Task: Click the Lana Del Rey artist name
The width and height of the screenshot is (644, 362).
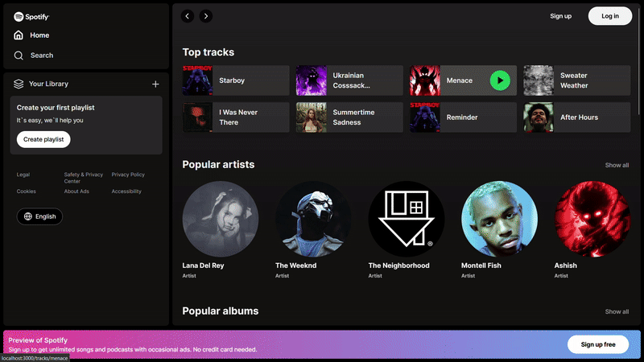Action: [x=203, y=265]
